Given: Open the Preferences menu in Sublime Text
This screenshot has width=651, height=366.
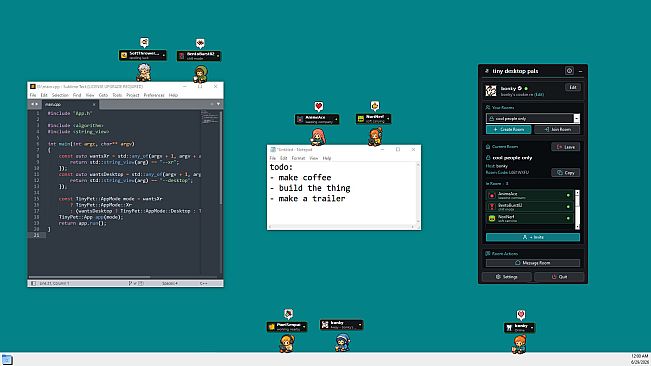Looking at the screenshot, I should 154,95.
